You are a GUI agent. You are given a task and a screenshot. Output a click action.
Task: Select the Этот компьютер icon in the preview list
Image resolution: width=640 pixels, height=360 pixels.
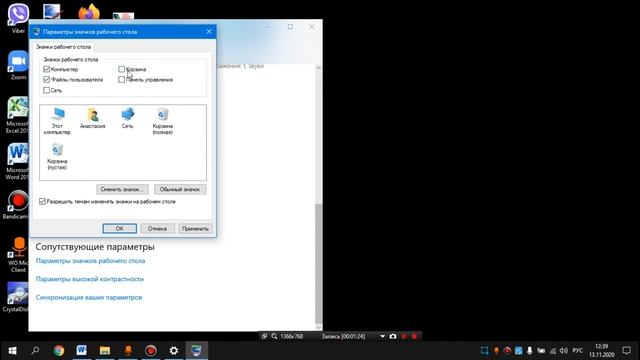57,121
